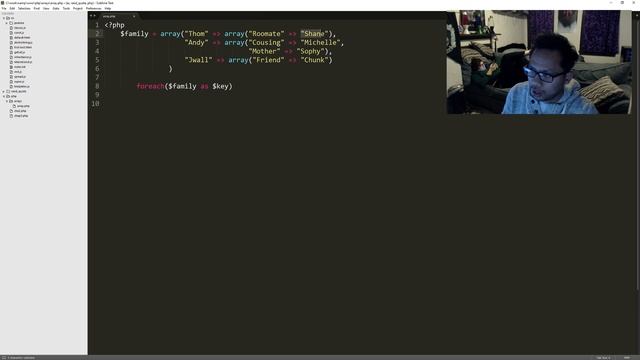Viewport: 640px width, 360px height.
Task: Select the rand_quote folder name
Action: 19,91
